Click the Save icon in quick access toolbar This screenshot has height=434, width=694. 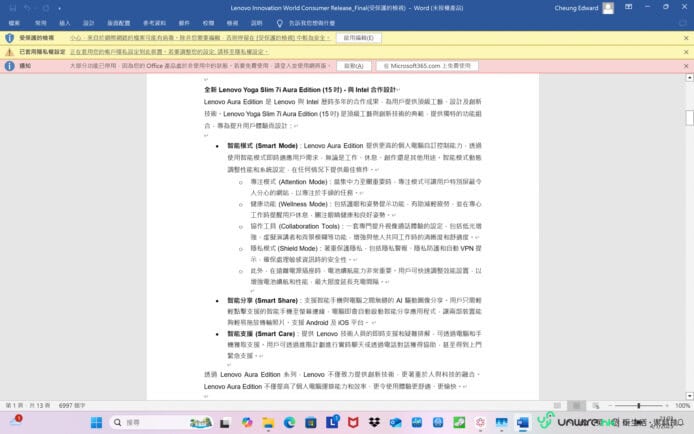tap(13, 8)
